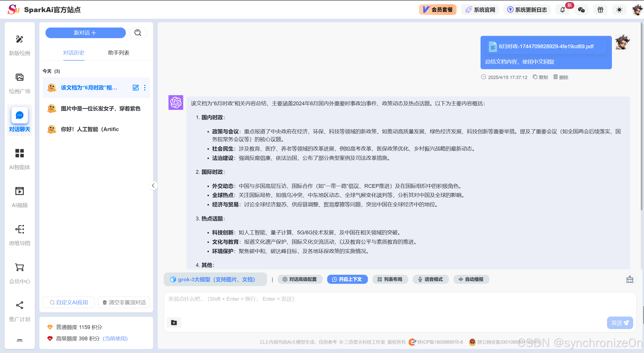Screen dimensions: 644x353
Task: Open the AI视频 video icon
Action: (x=19, y=191)
